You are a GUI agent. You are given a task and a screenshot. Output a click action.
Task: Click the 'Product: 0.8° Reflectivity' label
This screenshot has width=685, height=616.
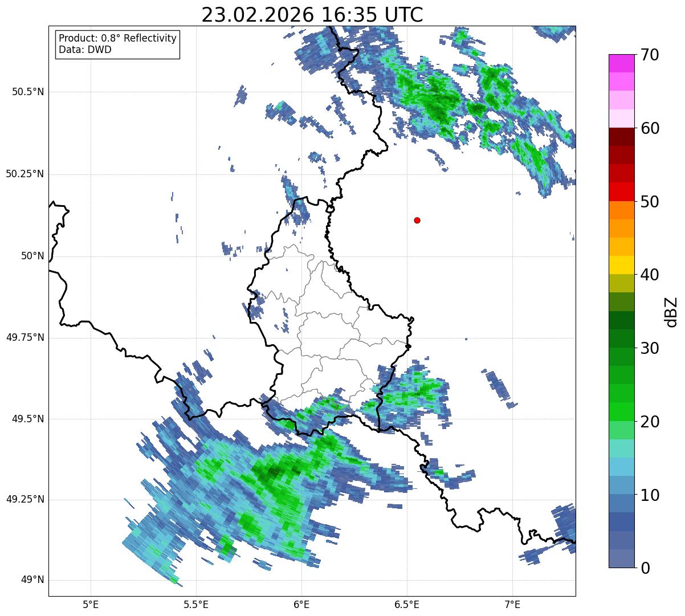click(x=118, y=38)
